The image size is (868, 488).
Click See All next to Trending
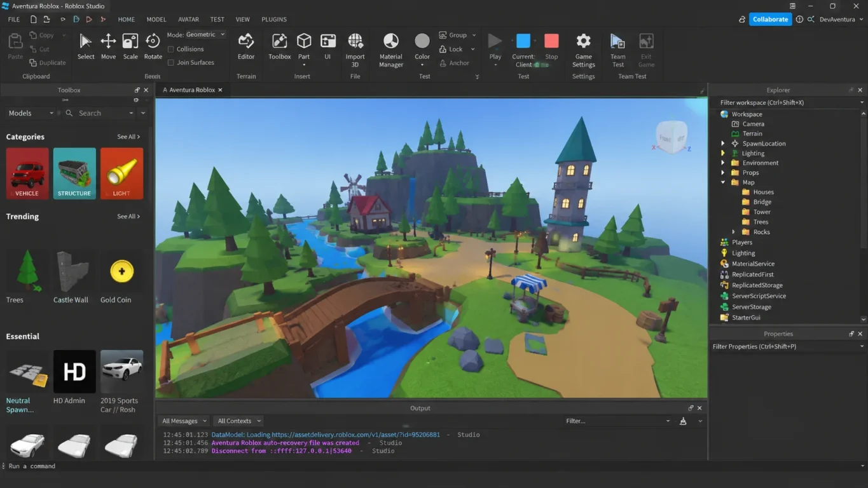(x=128, y=216)
